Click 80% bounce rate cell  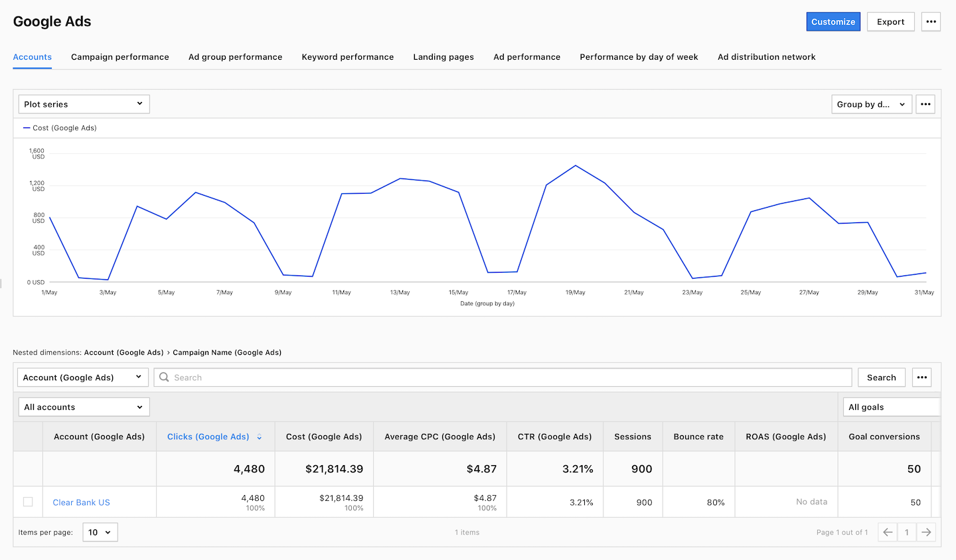tap(716, 502)
